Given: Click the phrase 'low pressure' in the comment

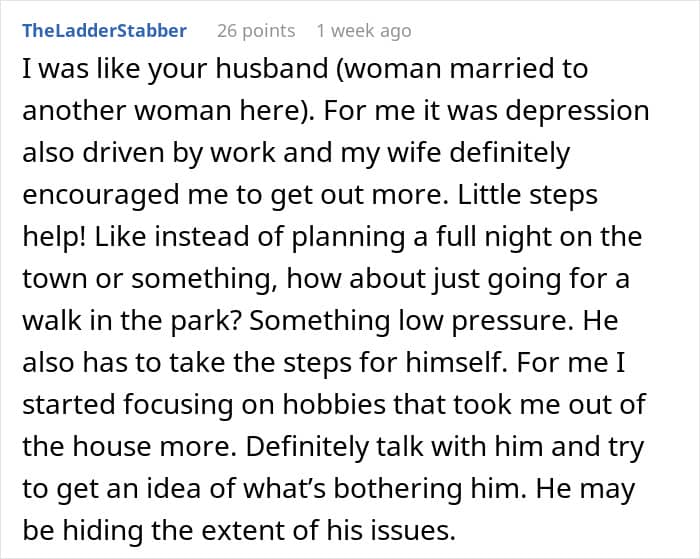Looking at the screenshot, I should [x=481, y=321].
